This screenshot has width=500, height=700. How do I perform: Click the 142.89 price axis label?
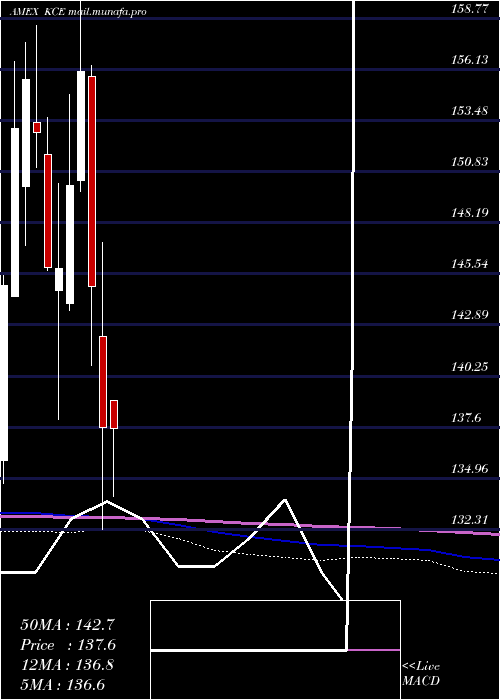pos(470,315)
